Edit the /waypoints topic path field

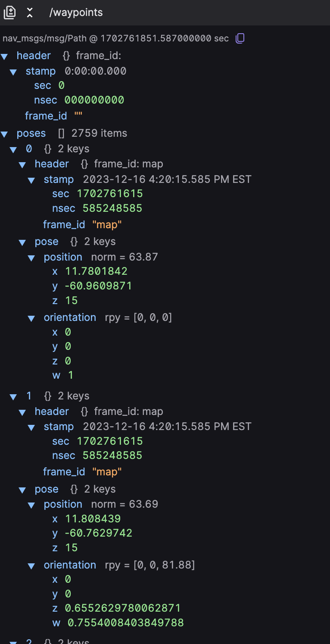coord(76,13)
